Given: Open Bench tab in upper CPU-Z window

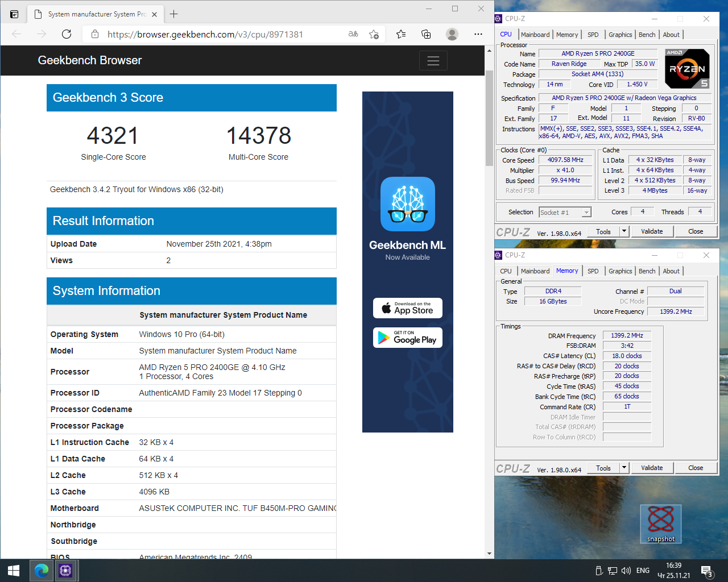Looking at the screenshot, I should click(x=647, y=35).
